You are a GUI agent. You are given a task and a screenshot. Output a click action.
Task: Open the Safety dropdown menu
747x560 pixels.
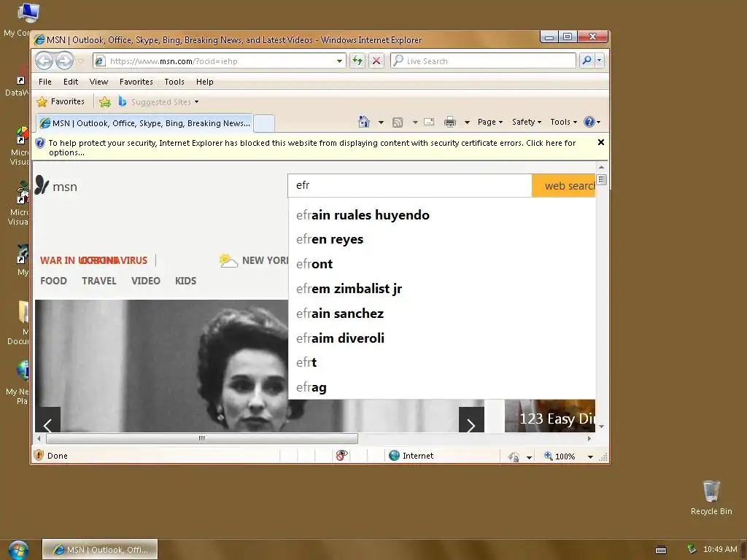(527, 122)
